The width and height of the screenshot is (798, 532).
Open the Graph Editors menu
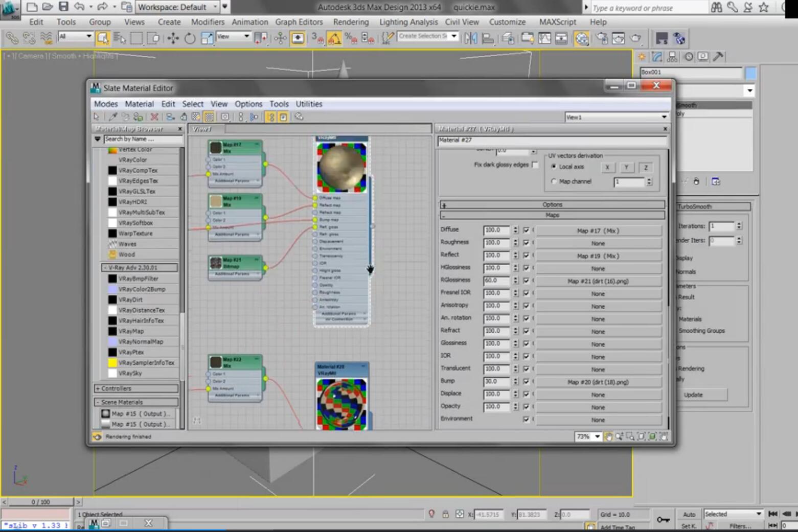299,22
